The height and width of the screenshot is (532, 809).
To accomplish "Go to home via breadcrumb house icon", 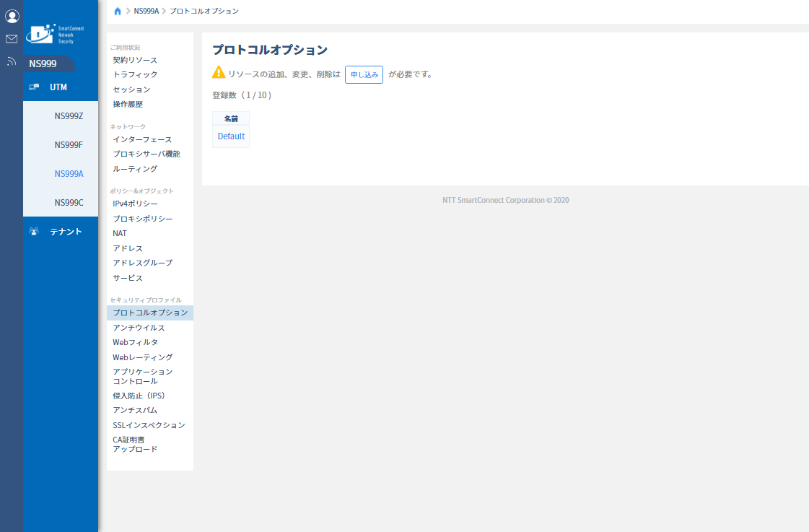I will pyautogui.click(x=118, y=11).
